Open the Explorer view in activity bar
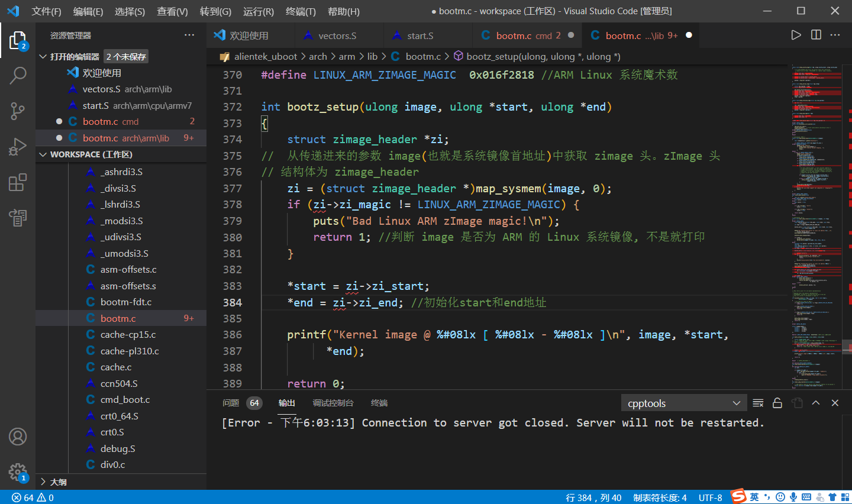Viewport: 852px width, 504px height. (x=18, y=40)
